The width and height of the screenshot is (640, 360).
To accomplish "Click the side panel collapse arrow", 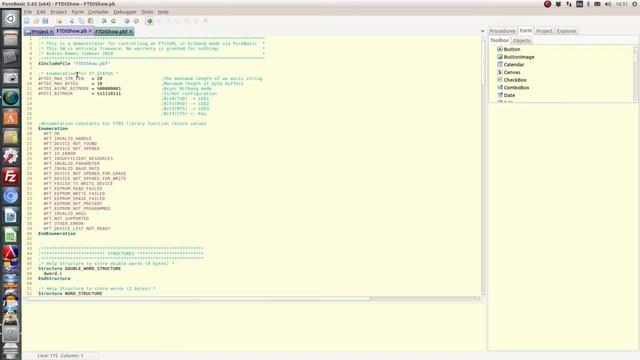I will 482,31.
